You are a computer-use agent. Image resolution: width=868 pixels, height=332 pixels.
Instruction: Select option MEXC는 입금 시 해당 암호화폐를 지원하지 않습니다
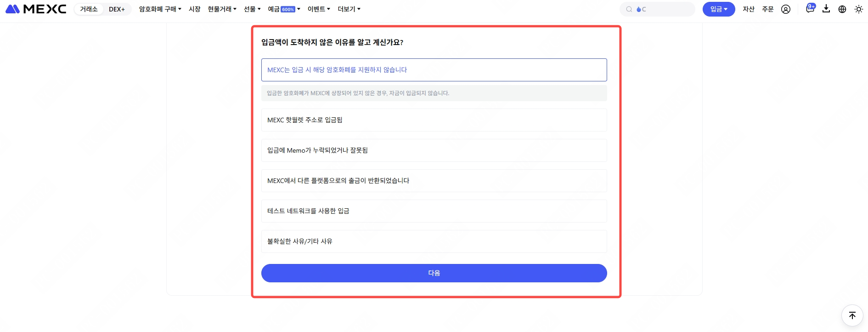(434, 70)
